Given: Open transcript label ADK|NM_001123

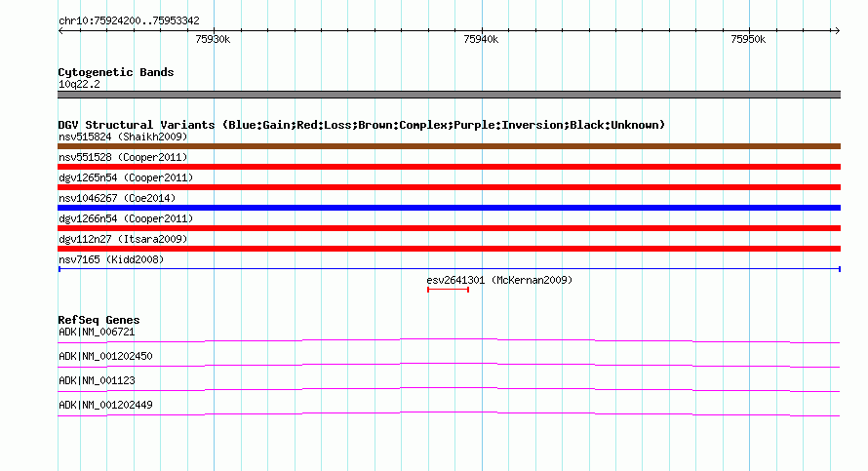Looking at the screenshot, I should pos(97,380).
